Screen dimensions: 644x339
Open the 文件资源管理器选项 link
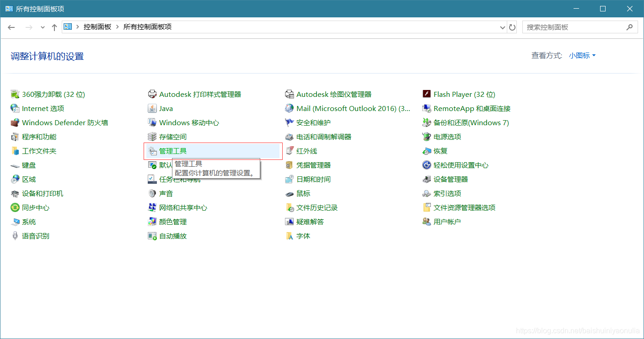coord(465,207)
